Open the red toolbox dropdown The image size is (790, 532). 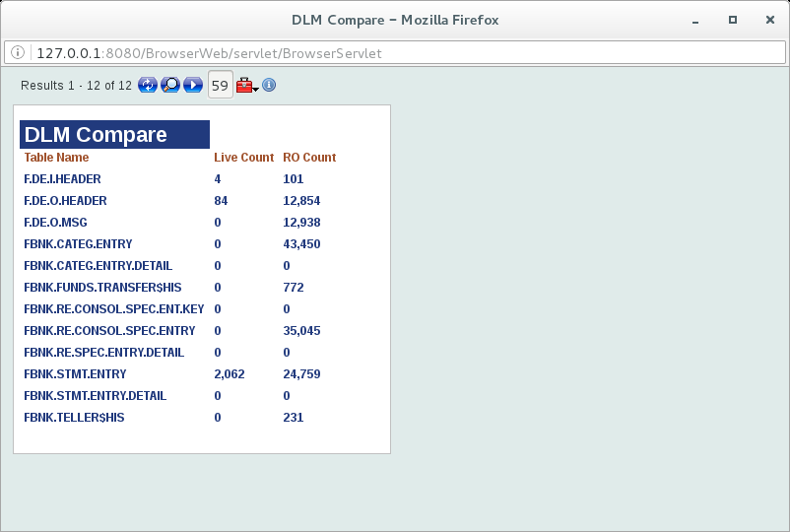tap(246, 86)
